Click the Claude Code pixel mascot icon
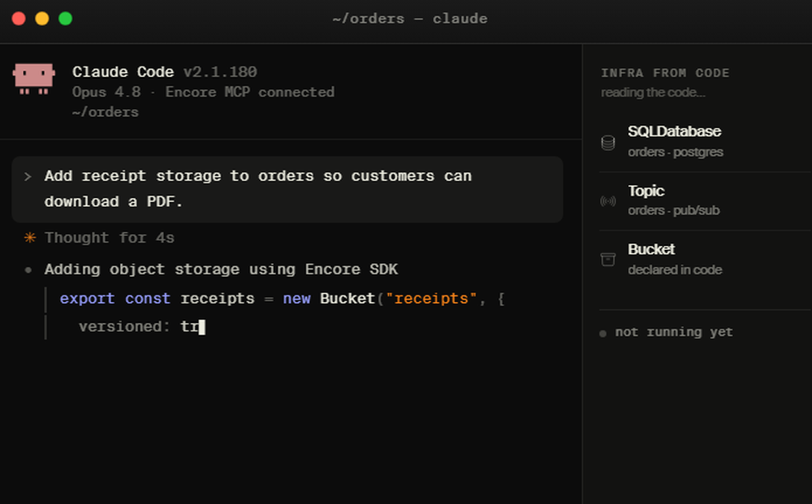 click(33, 79)
